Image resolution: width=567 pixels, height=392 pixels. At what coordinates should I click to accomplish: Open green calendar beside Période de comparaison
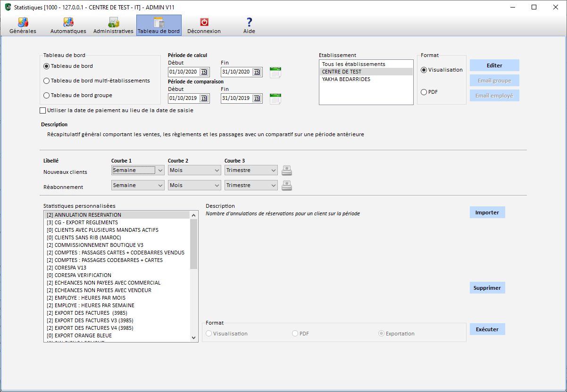pyautogui.click(x=275, y=98)
